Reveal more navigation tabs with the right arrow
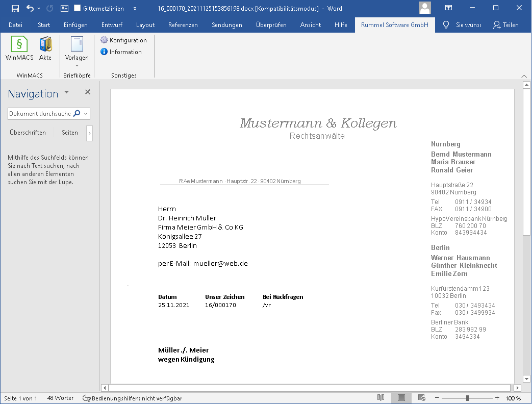This screenshot has height=404, width=532. click(89, 133)
